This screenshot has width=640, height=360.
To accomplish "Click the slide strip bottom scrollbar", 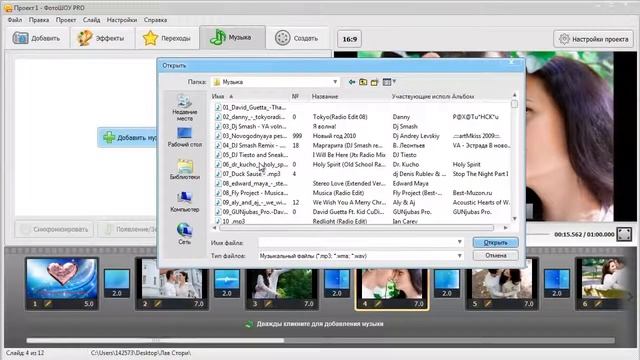I will tap(155, 340).
